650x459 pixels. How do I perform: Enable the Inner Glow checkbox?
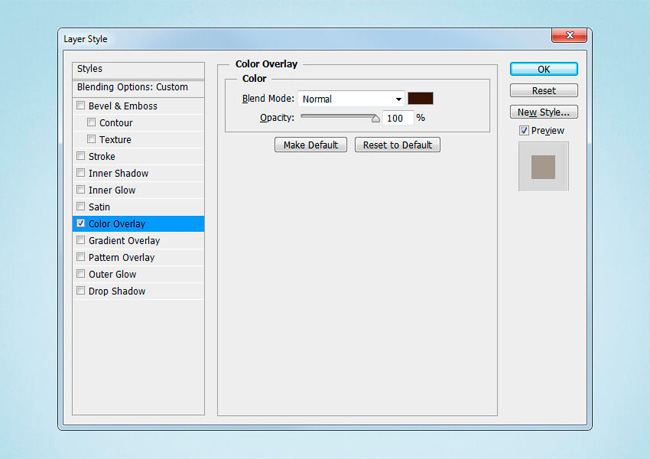click(81, 189)
